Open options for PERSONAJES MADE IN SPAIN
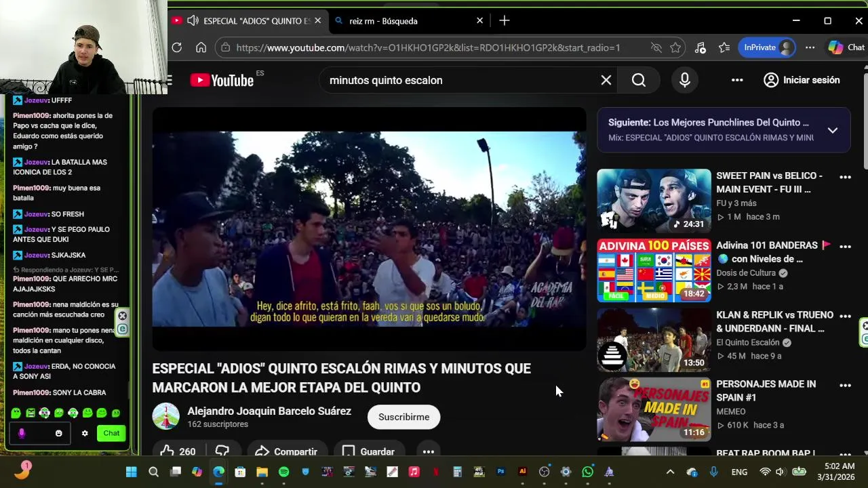 (845, 385)
